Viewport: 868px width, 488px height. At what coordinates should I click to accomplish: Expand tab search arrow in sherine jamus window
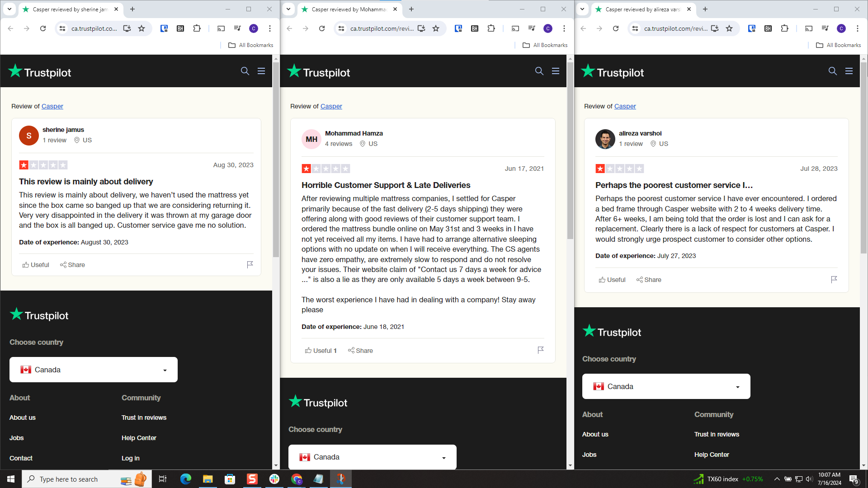[9, 9]
